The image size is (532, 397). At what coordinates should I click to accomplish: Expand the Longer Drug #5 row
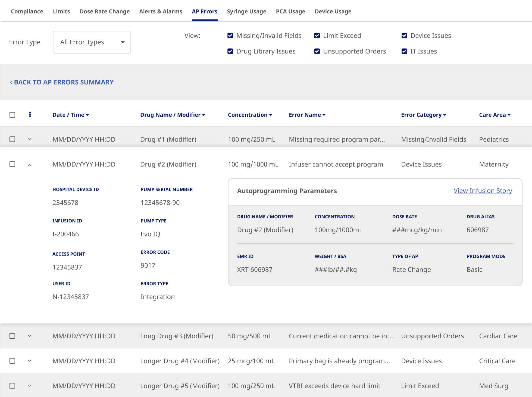pyautogui.click(x=30, y=386)
